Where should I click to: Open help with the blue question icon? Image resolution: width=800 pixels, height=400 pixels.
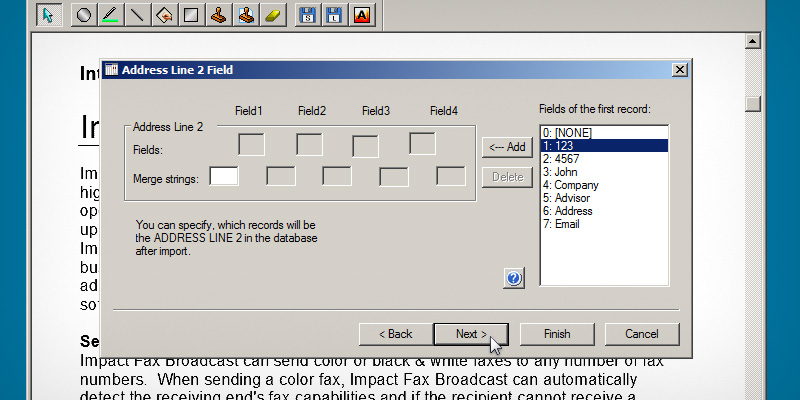click(x=514, y=279)
